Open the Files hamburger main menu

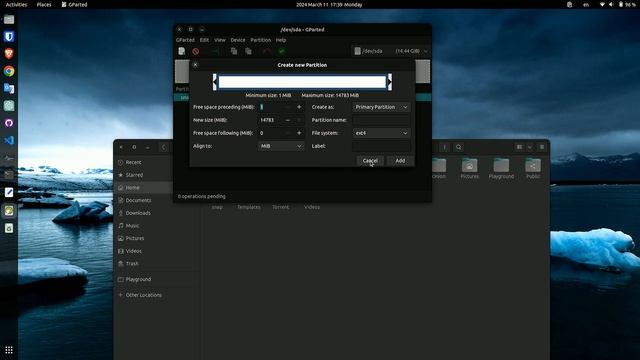pos(542,147)
